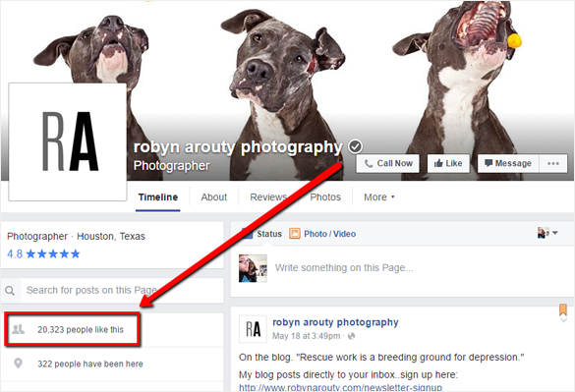The image size is (575, 392).
Task: Click the speech bubble icon on Message
Action: click(489, 163)
